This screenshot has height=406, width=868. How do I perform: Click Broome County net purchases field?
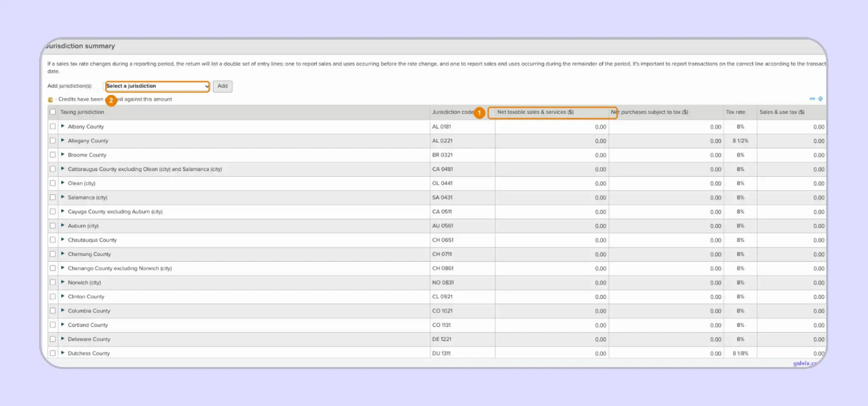pyautogui.click(x=666, y=155)
